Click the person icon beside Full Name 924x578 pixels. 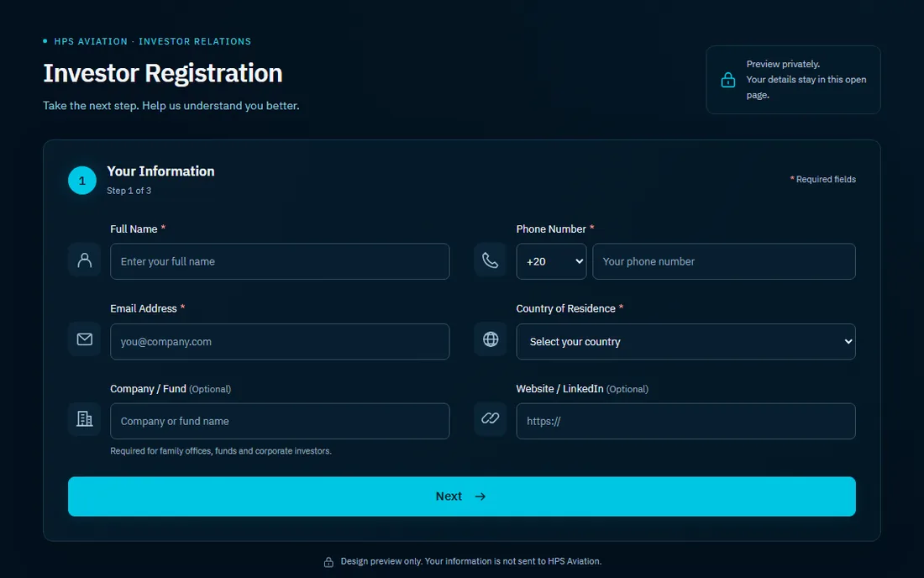[84, 260]
